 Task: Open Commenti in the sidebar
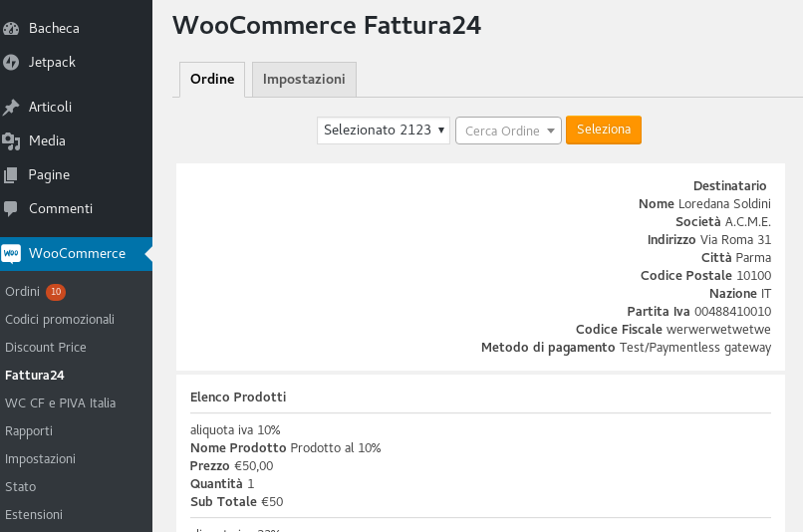pos(61,208)
